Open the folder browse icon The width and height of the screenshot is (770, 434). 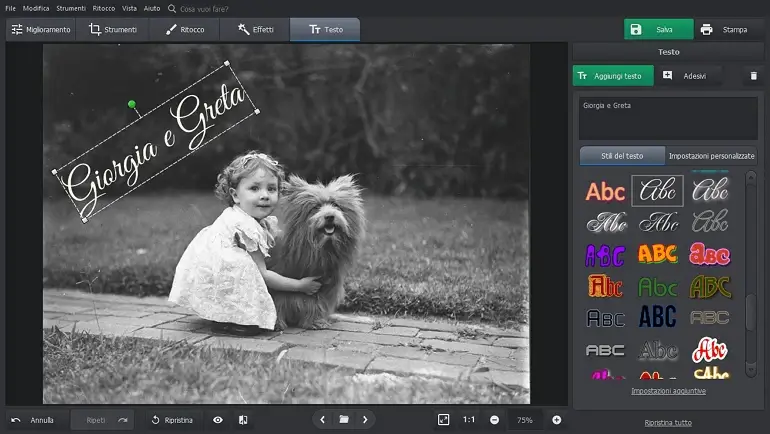click(x=344, y=420)
